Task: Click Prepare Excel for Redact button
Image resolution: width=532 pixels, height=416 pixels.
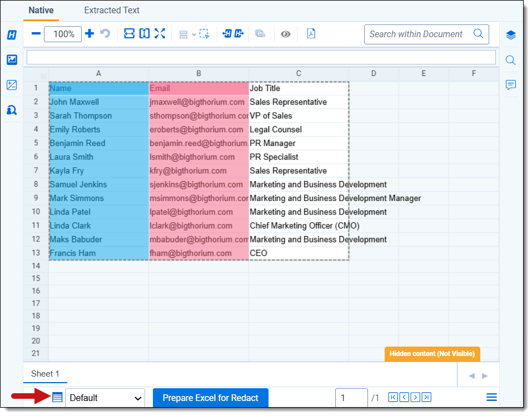Action: (x=210, y=398)
